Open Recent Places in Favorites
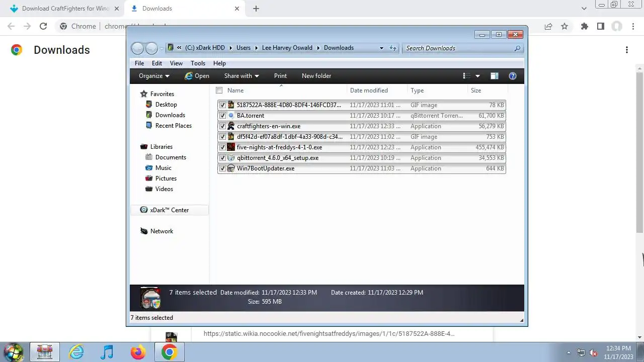This screenshot has width=644, height=362. click(x=173, y=126)
